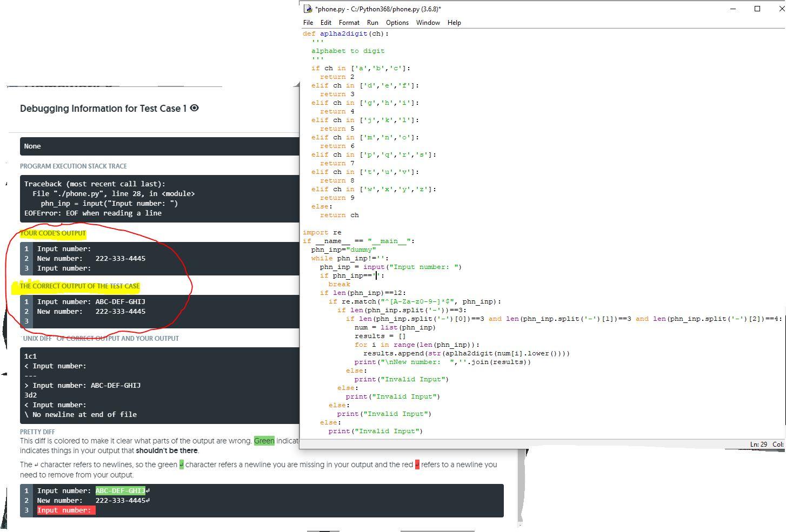Click the '1c1' line in unix diff
Screen dimensions: 786x532
tap(31, 356)
